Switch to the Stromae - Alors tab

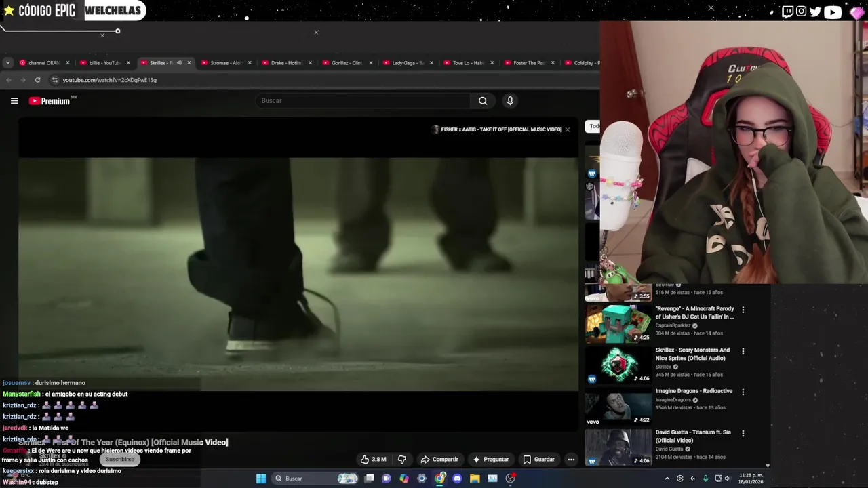click(x=226, y=63)
